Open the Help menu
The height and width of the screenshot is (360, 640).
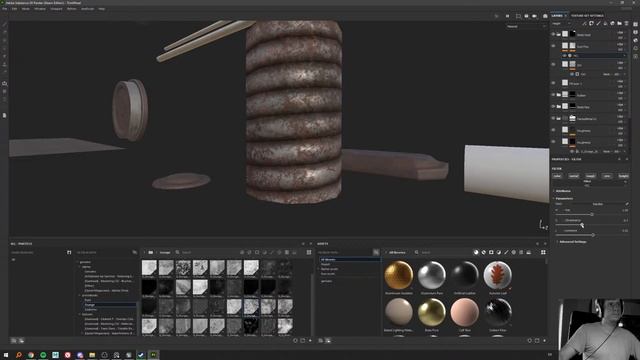tap(102, 9)
